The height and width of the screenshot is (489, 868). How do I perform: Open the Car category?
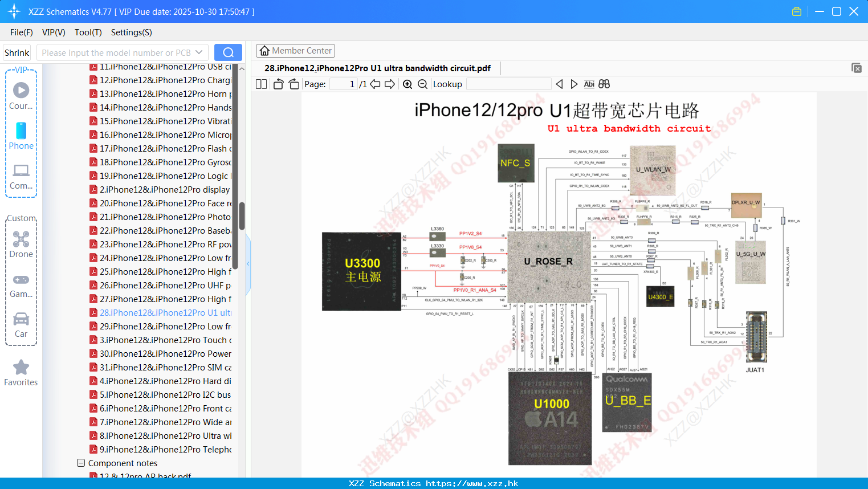[21, 319]
